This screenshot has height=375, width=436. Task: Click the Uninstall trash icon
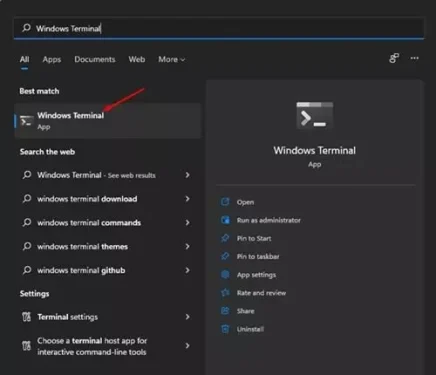225,329
